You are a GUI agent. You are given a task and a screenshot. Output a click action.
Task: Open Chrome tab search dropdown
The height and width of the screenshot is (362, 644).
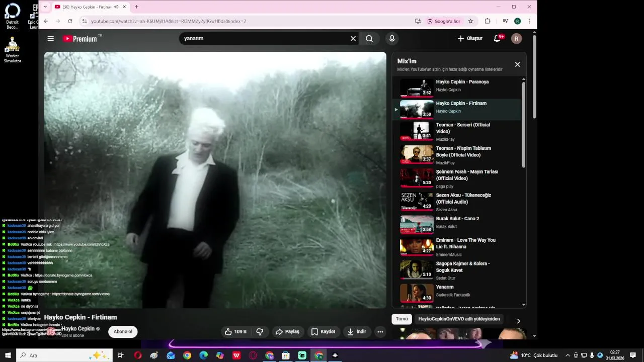pyautogui.click(x=45, y=7)
